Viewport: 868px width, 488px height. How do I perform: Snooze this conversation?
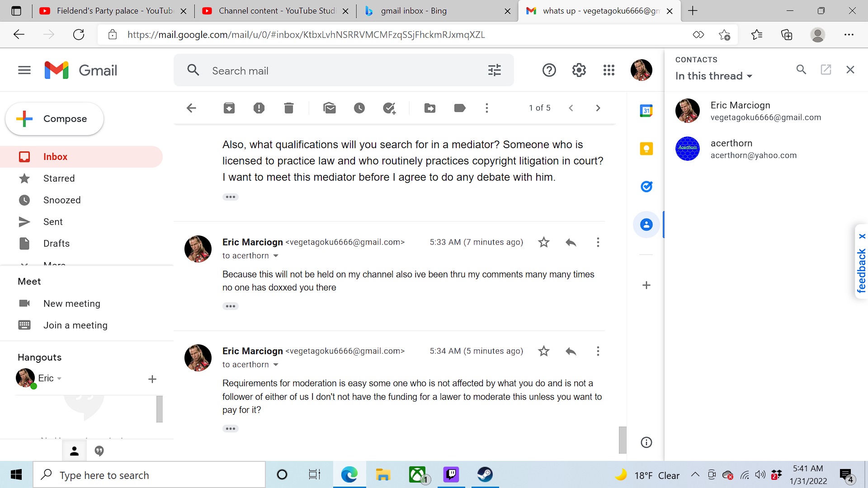(x=359, y=108)
